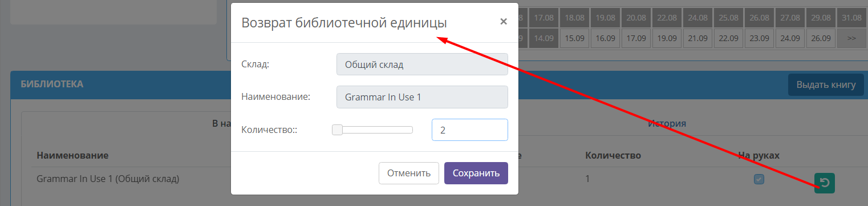Viewport: 868px width, 206px height.
Task: Select the 20.08 date cell
Action: [x=636, y=18]
